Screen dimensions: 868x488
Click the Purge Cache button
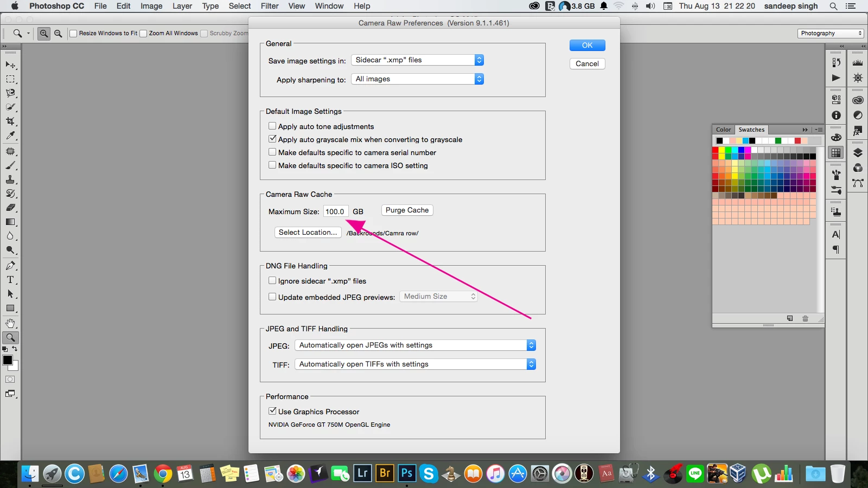[x=407, y=210]
